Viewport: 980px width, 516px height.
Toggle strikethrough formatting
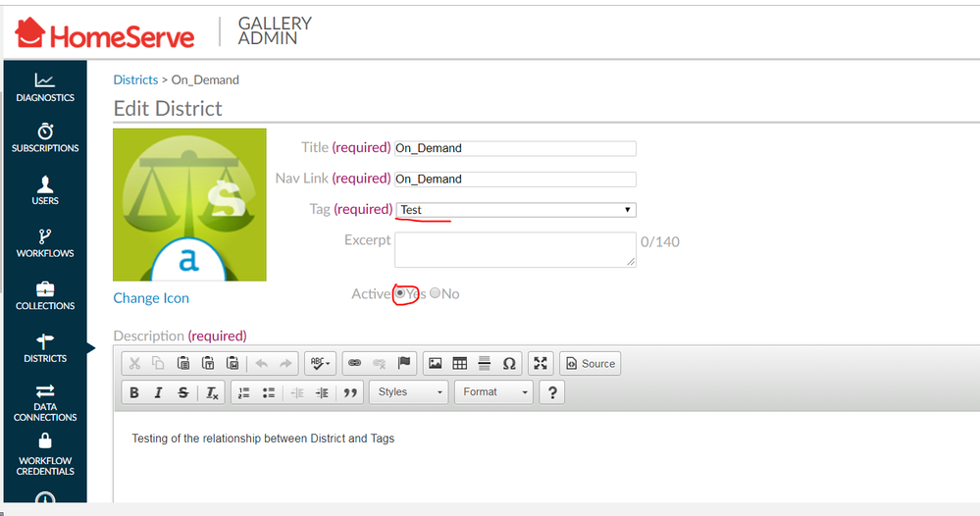point(183,392)
